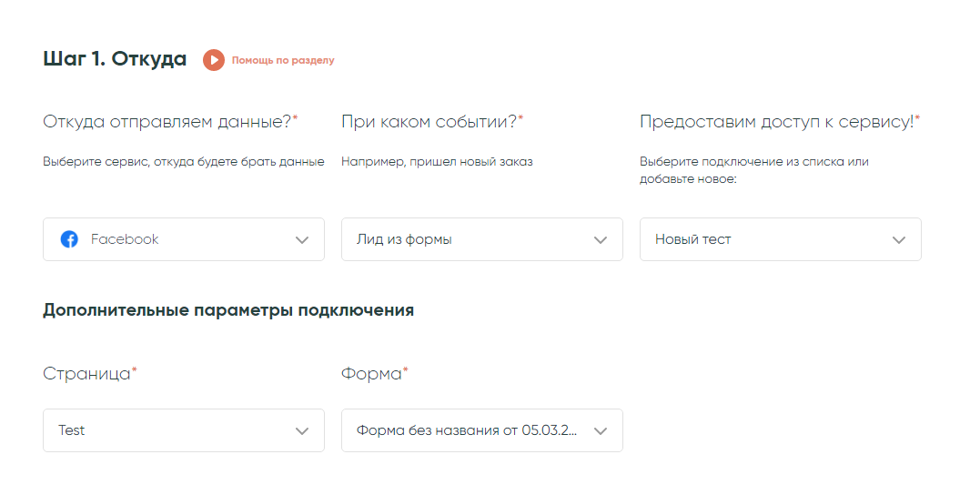Expand the Facebook source service dropdown arrow

coord(302,240)
